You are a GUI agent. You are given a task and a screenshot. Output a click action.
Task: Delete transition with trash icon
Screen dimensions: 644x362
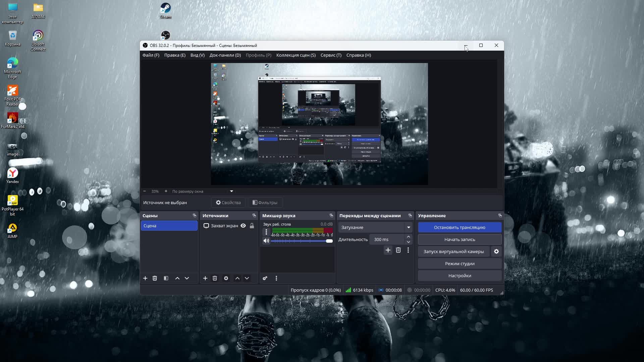(398, 250)
